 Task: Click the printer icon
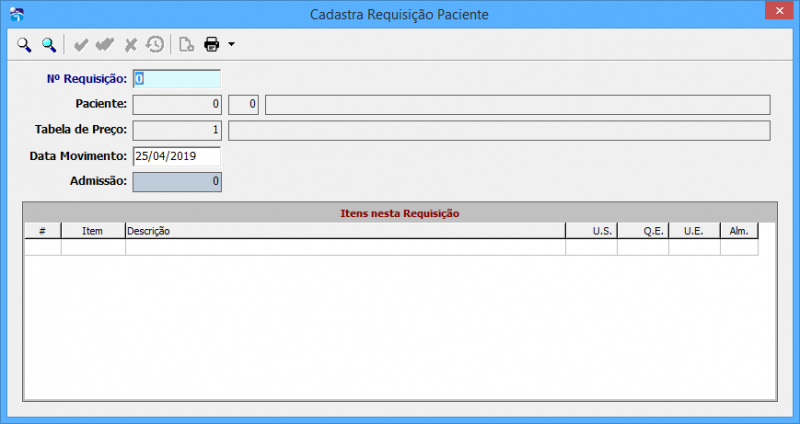[x=212, y=44]
